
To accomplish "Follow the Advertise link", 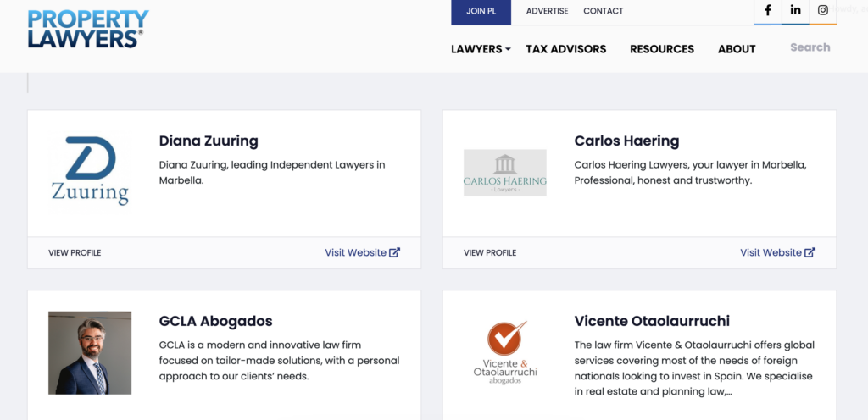I will click(x=547, y=11).
